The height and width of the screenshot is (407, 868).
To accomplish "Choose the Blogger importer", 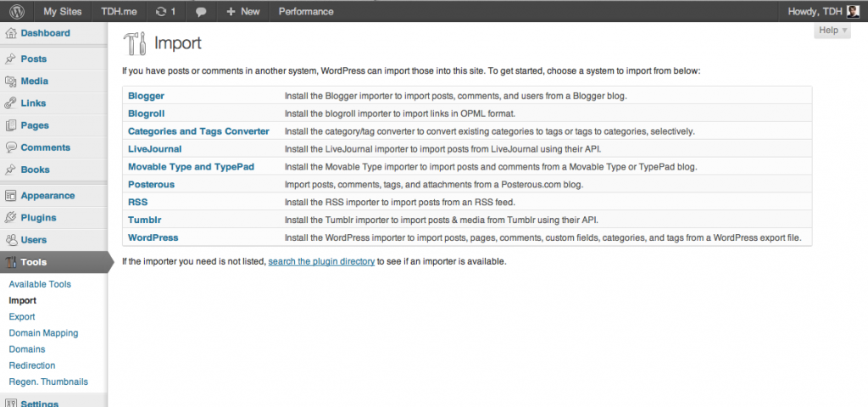I will point(146,96).
